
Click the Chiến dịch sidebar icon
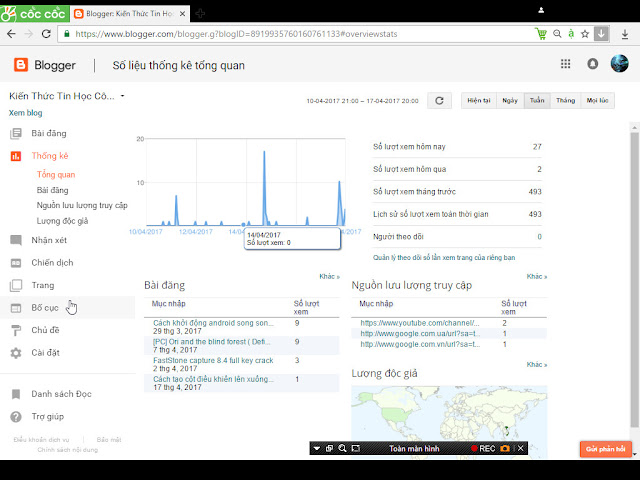tap(16, 263)
